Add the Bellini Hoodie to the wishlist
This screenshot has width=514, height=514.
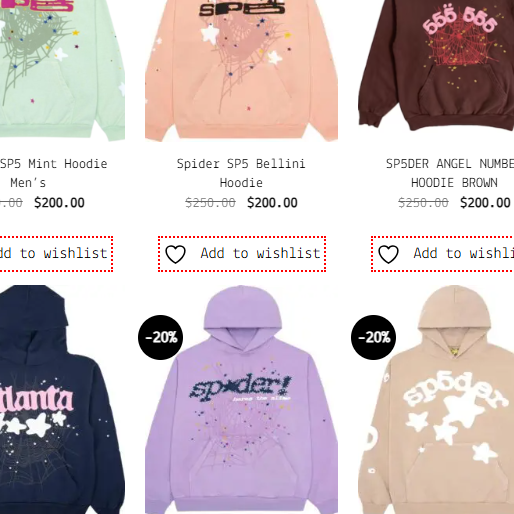click(242, 254)
